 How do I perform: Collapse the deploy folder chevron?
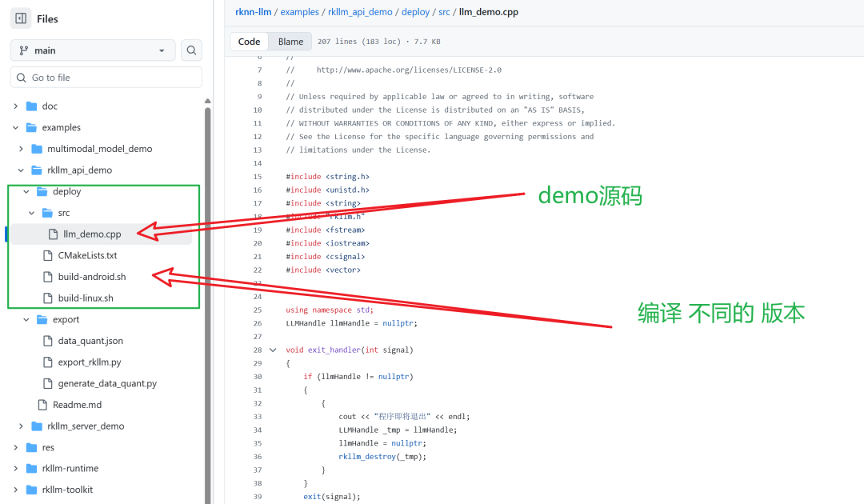(26, 192)
